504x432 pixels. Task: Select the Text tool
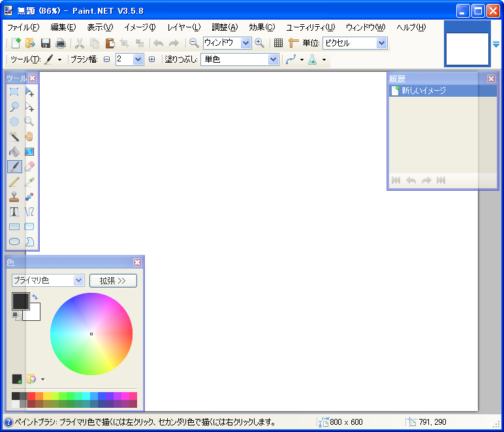click(x=14, y=212)
